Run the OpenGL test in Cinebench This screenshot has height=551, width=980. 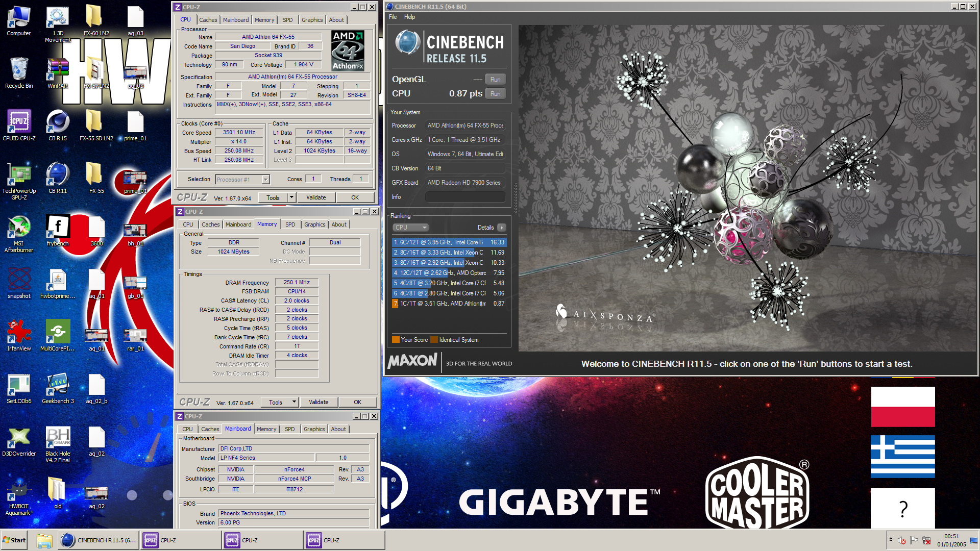pyautogui.click(x=495, y=80)
